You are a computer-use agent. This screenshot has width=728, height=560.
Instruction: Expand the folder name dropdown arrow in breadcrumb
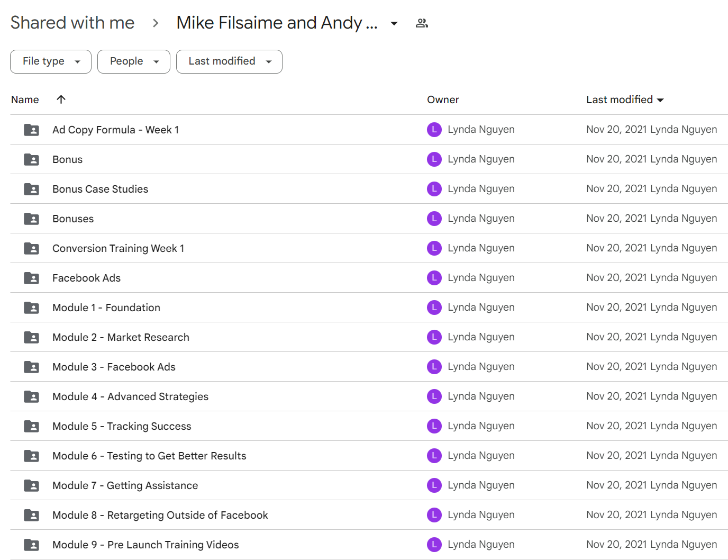pyautogui.click(x=394, y=23)
